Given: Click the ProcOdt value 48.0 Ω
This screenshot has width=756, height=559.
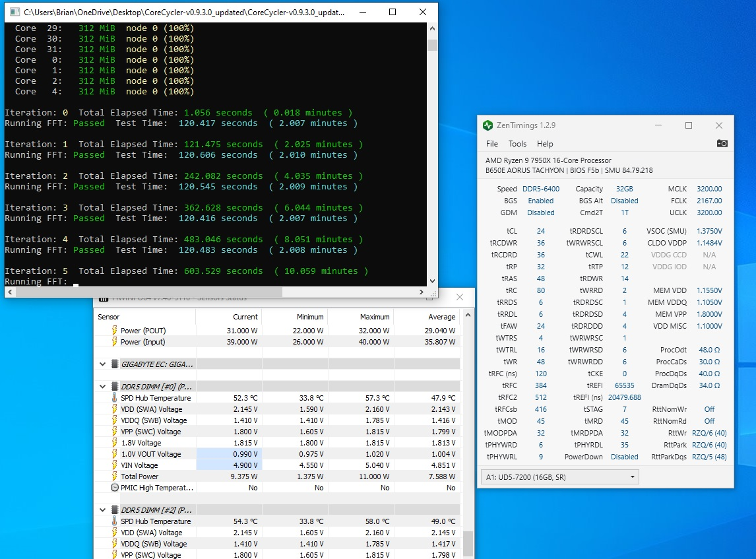Looking at the screenshot, I should [x=709, y=350].
